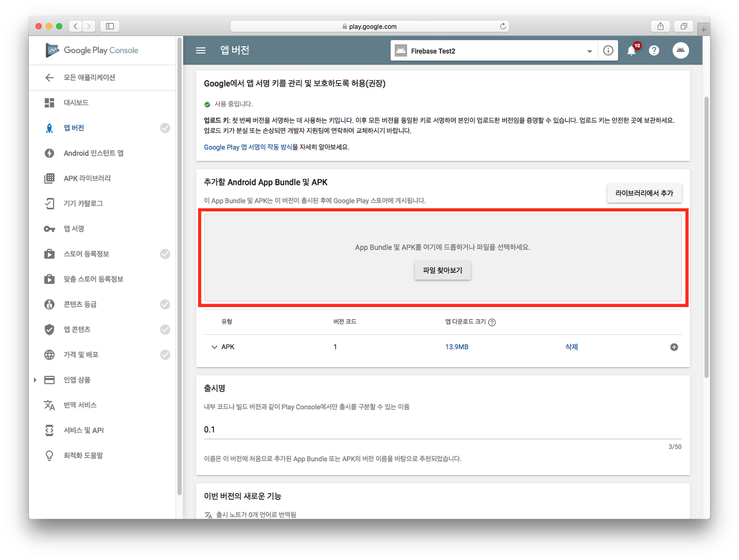The image size is (739, 560).
Task: Click the plus icon on the APK row
Action: [x=674, y=347]
